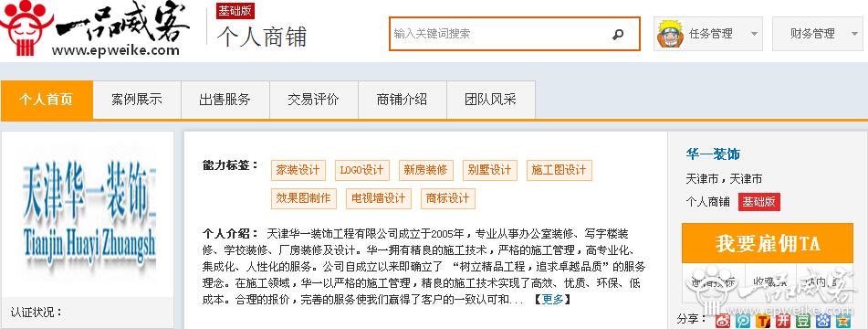Screen dimensions: 868x329
Task: Open the 华一装饰 shop name link
Action: (x=713, y=154)
